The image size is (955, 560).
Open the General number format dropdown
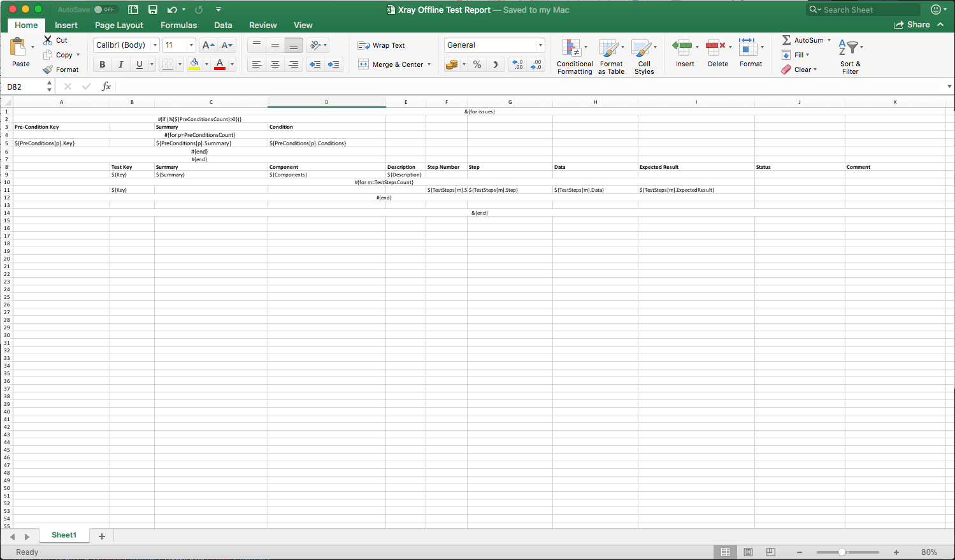[540, 45]
